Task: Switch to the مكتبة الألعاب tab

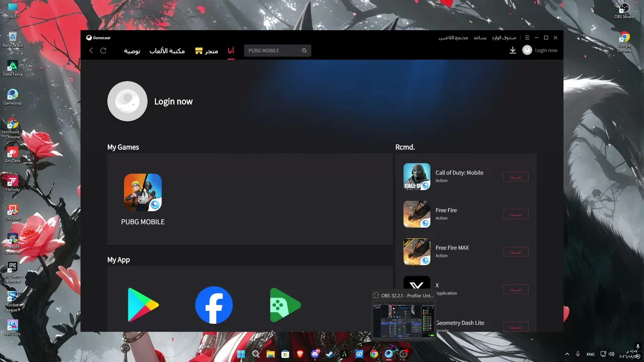Action: tap(167, 51)
